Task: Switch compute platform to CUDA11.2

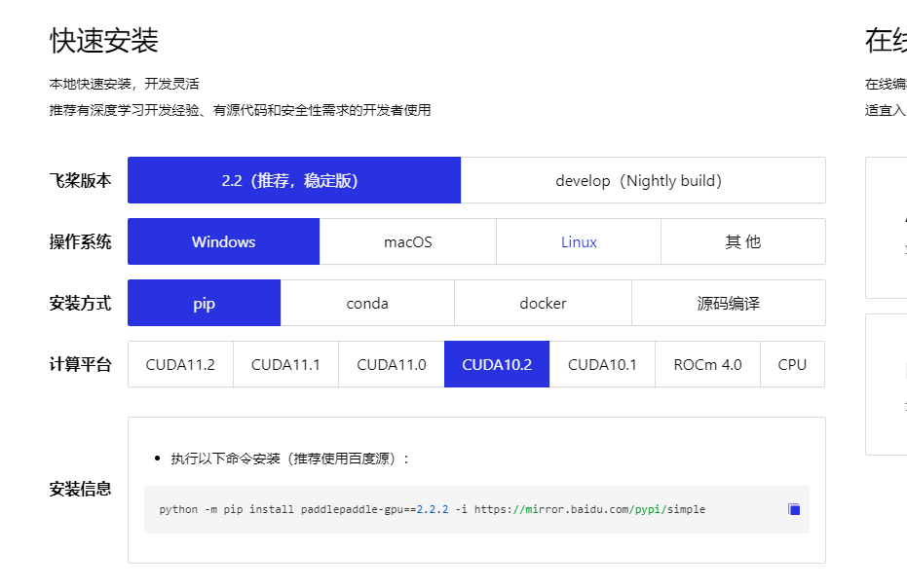Action: 179,364
